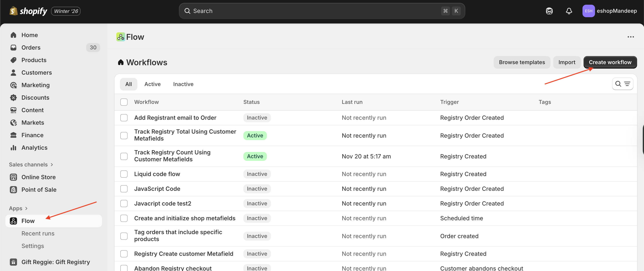Open eshopMandeep account menu

(x=610, y=11)
